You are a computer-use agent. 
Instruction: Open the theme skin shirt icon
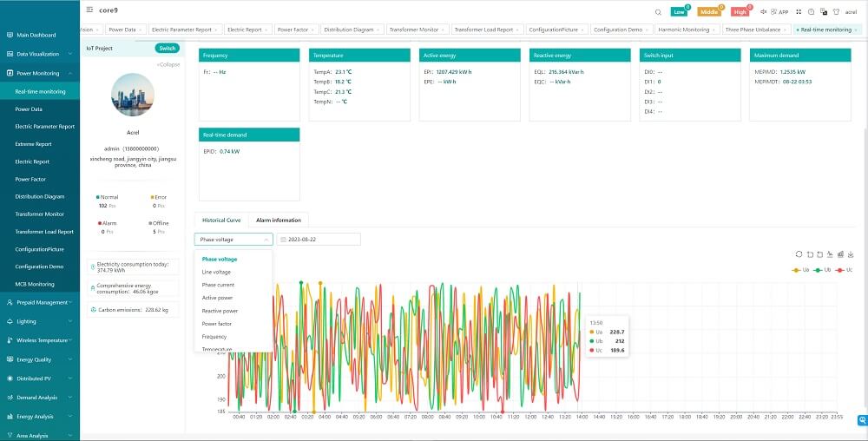click(x=836, y=11)
